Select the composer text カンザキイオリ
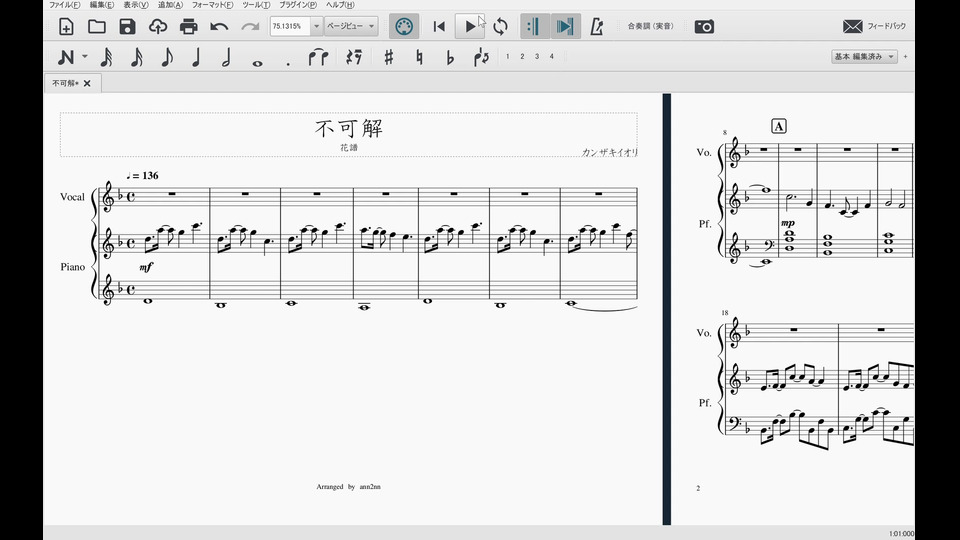Image resolution: width=960 pixels, height=540 pixels. (610, 152)
